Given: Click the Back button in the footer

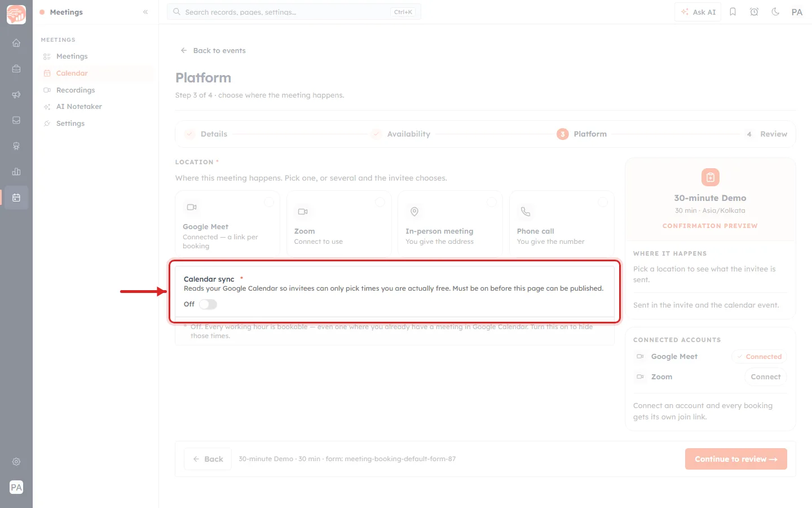Looking at the screenshot, I should (x=208, y=459).
